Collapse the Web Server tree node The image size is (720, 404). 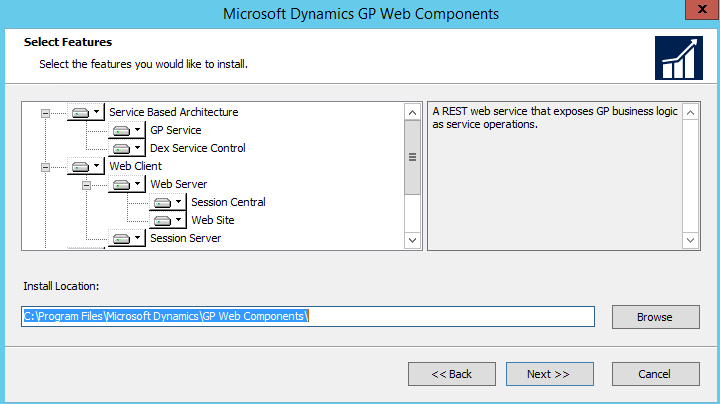(x=86, y=184)
